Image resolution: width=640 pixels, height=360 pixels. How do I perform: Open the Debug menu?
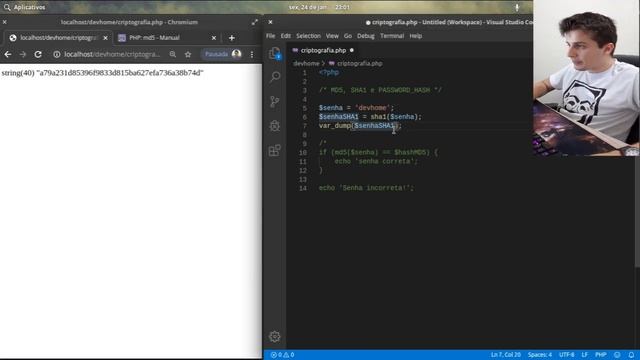pos(366,36)
